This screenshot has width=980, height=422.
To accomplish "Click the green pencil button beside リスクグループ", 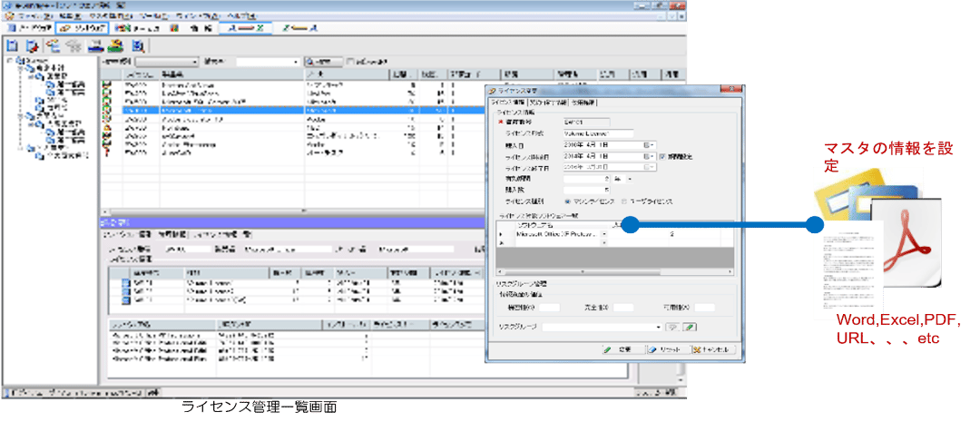I will [x=690, y=327].
